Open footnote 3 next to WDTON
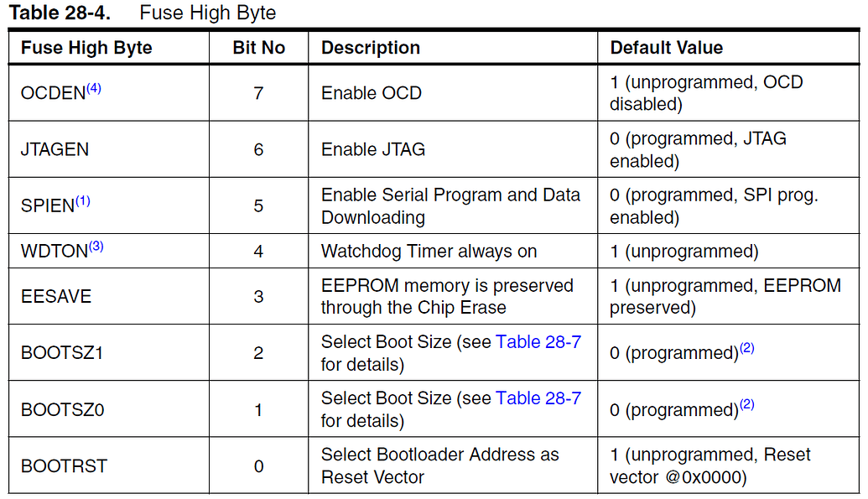This screenshot has height=499, width=868. (x=96, y=247)
